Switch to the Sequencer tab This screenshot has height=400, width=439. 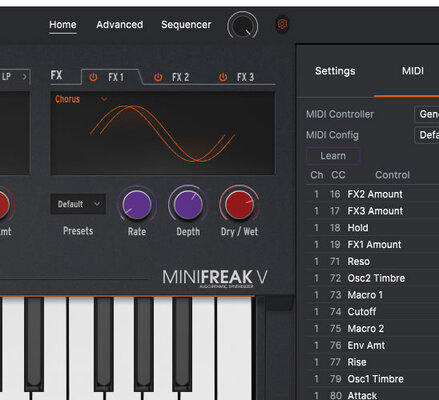[x=186, y=24]
